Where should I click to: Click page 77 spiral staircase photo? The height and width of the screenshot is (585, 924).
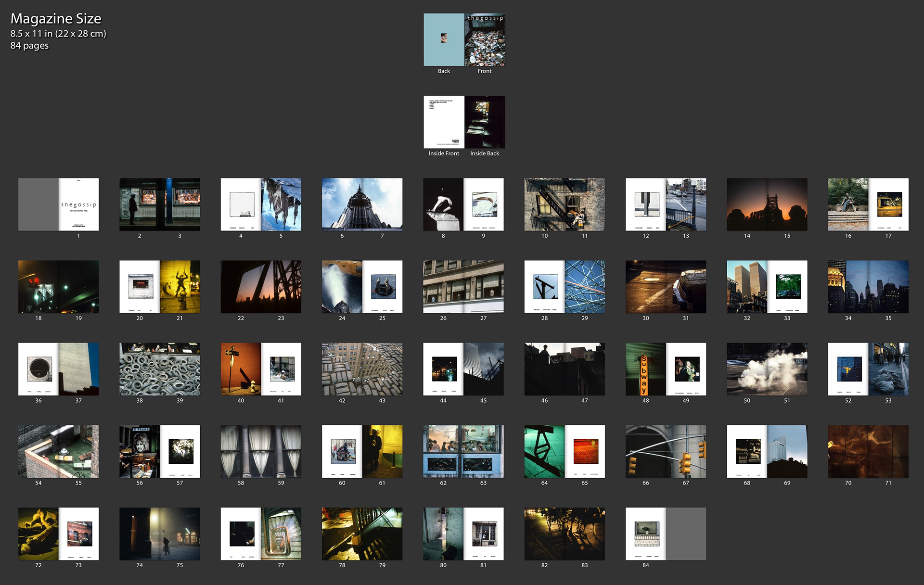coord(281,534)
